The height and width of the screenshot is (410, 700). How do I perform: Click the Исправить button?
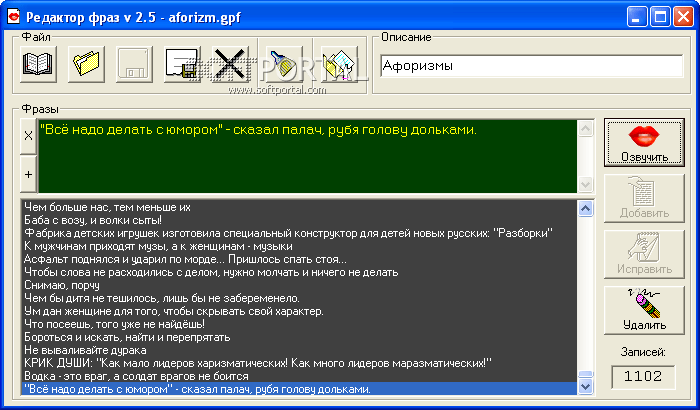tap(644, 254)
